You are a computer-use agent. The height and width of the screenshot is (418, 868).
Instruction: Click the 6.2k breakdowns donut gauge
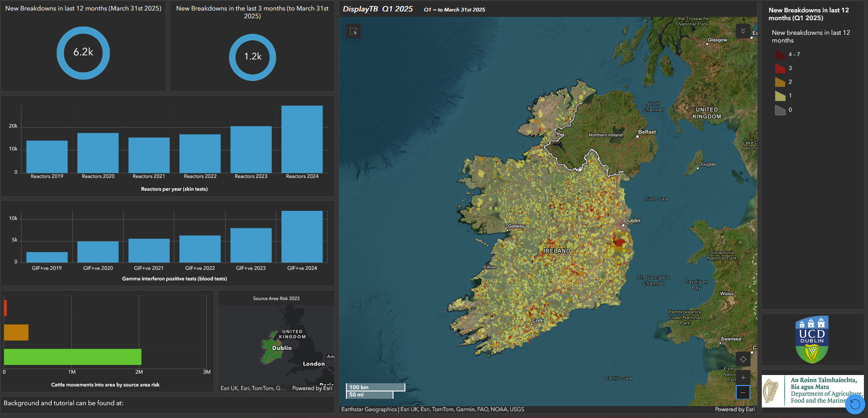click(x=83, y=53)
